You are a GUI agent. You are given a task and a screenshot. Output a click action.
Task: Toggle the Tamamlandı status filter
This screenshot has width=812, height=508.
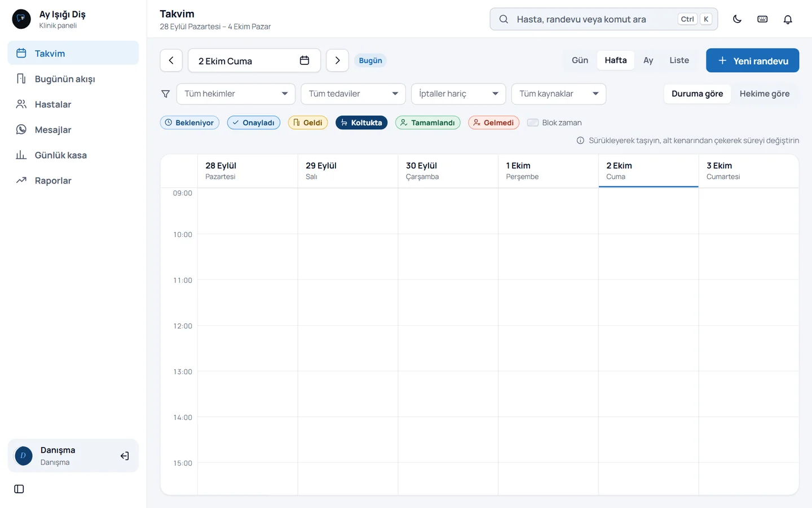[x=428, y=122]
